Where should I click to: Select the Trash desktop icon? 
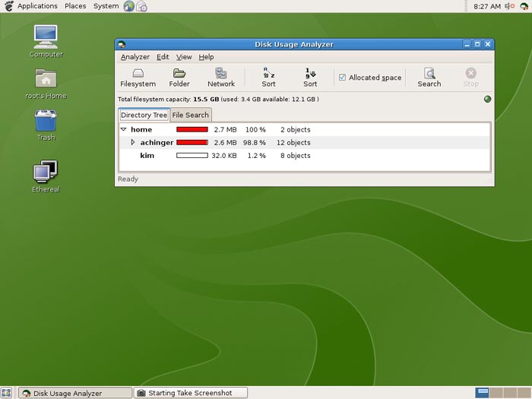tap(46, 125)
